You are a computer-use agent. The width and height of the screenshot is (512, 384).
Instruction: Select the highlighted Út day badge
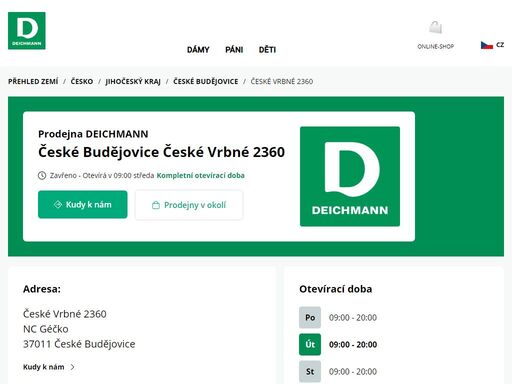coord(310,344)
